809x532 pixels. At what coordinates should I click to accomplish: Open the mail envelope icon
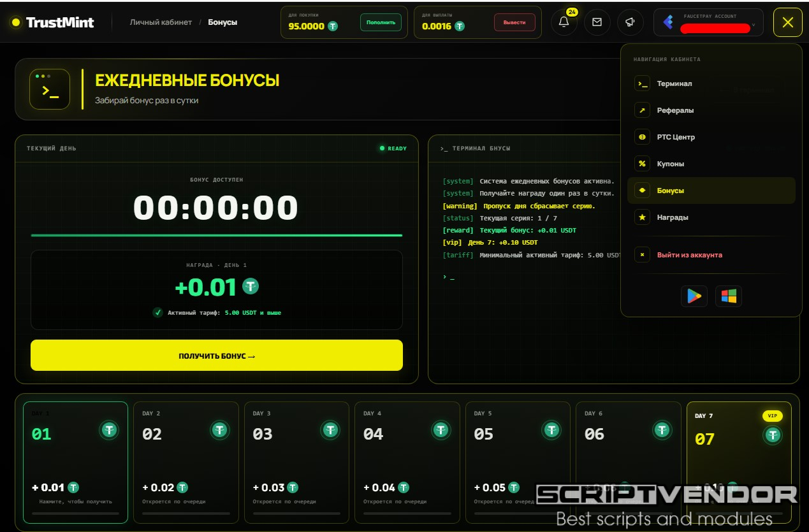(597, 22)
